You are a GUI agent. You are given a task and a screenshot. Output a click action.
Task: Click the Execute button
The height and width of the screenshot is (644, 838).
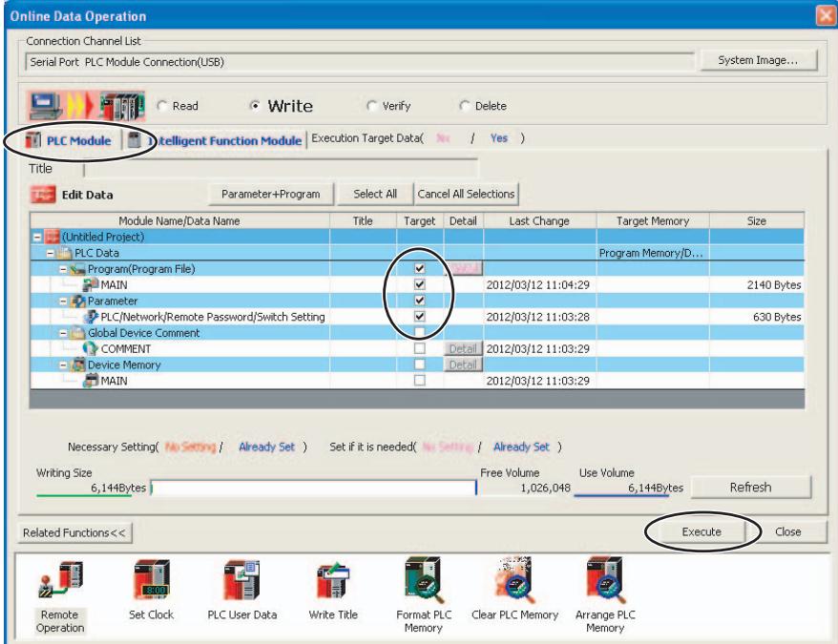(x=702, y=531)
